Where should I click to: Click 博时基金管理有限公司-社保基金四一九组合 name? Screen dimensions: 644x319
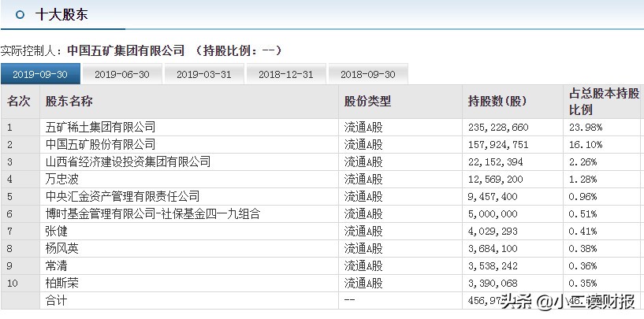click(153, 214)
